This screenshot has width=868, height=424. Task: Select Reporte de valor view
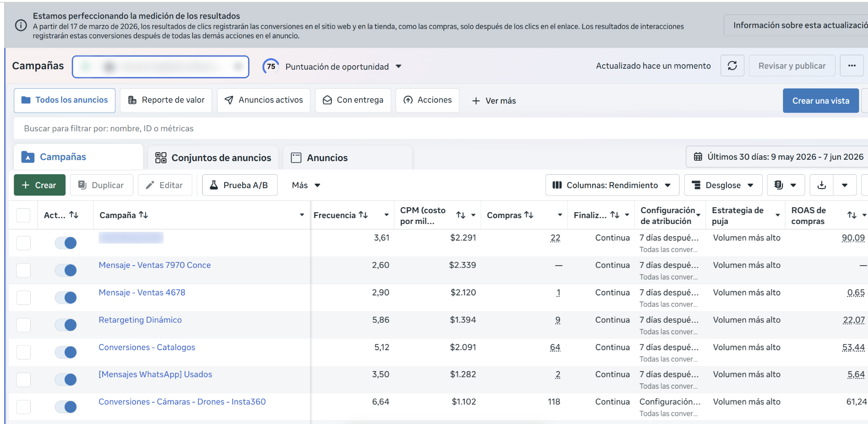(x=166, y=100)
